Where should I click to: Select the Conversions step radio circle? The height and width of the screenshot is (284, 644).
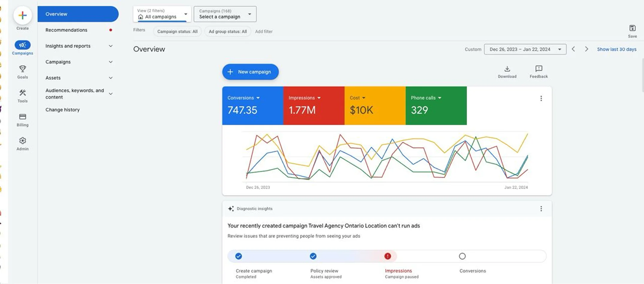tap(462, 256)
